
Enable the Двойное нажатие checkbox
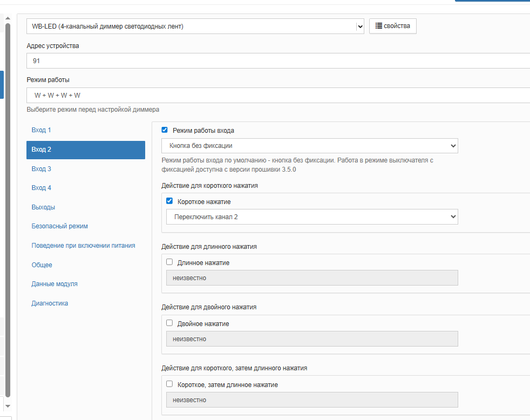click(x=169, y=323)
